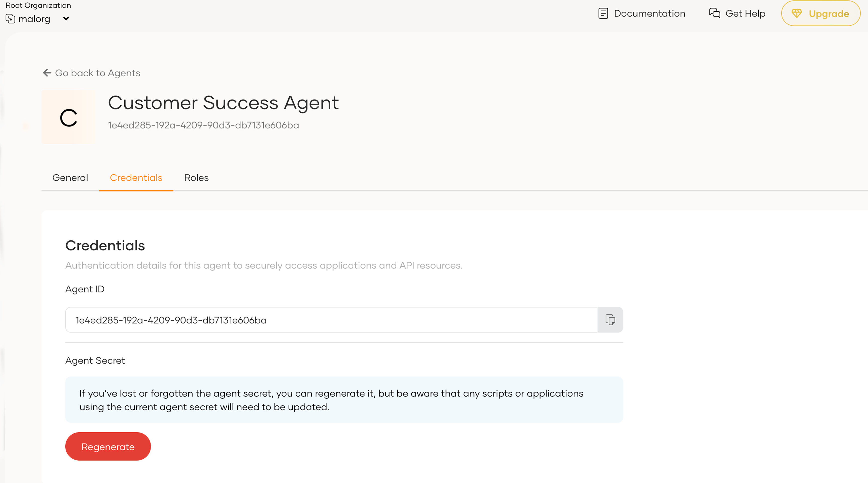The width and height of the screenshot is (868, 483).
Task: Click the copy icon next to Agent ID
Action: (x=610, y=320)
